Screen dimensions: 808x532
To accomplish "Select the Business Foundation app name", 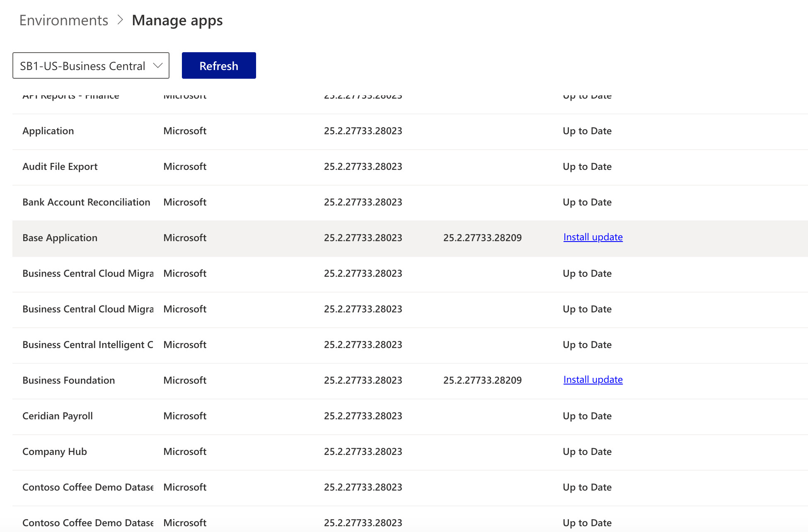I will [x=69, y=380].
